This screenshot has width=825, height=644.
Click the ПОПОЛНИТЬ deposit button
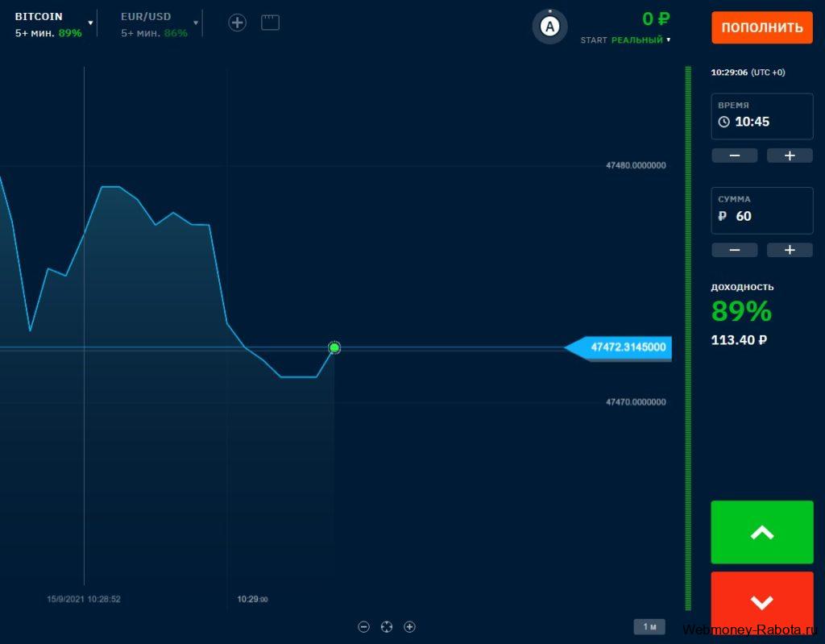click(762, 27)
